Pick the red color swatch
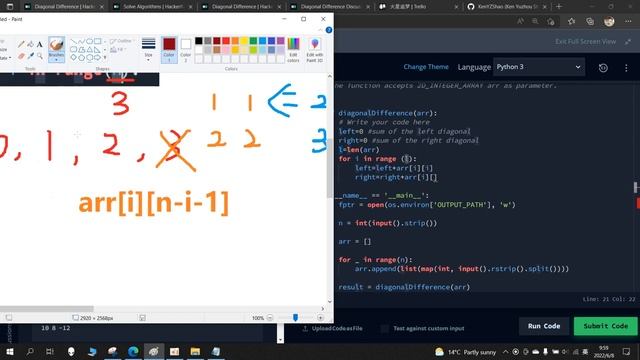This screenshot has height=360, width=640. (x=226, y=41)
